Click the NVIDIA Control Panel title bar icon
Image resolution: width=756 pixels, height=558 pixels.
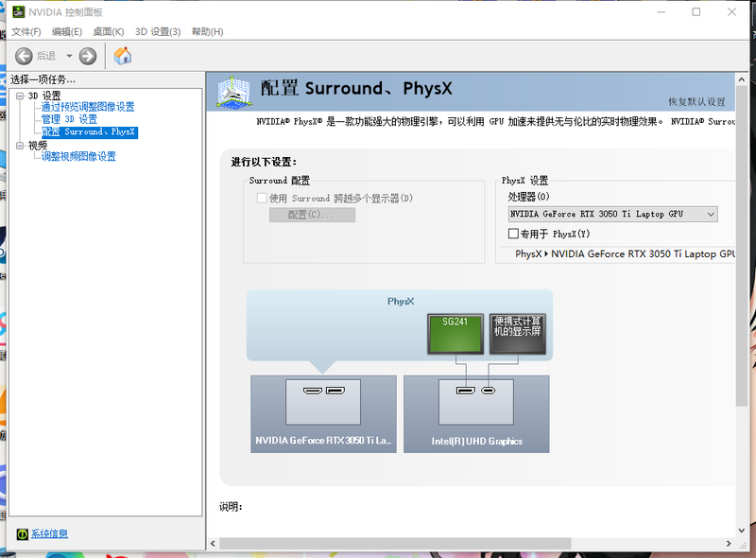pyautogui.click(x=18, y=11)
